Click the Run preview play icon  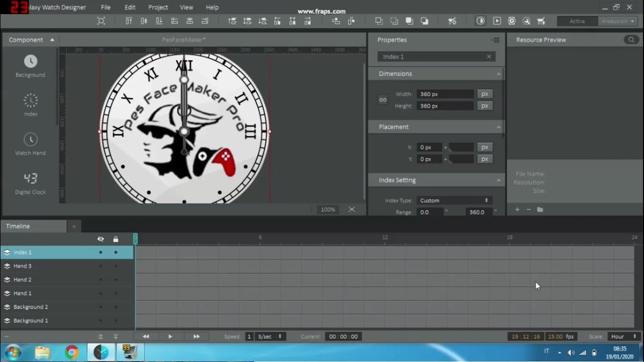(x=497, y=21)
